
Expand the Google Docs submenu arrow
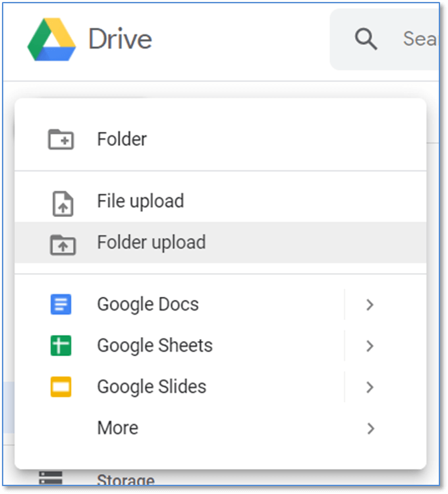(x=370, y=305)
